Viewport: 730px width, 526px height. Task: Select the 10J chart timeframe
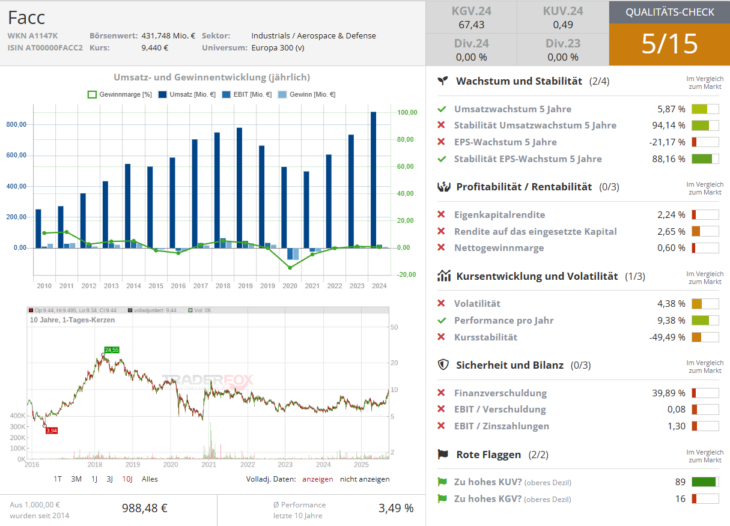[x=128, y=479]
